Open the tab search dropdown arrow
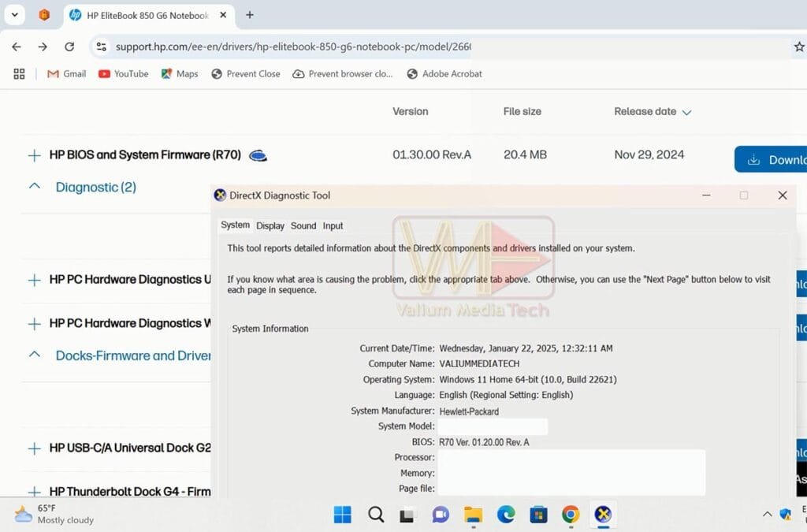The width and height of the screenshot is (807, 532). tap(14, 14)
